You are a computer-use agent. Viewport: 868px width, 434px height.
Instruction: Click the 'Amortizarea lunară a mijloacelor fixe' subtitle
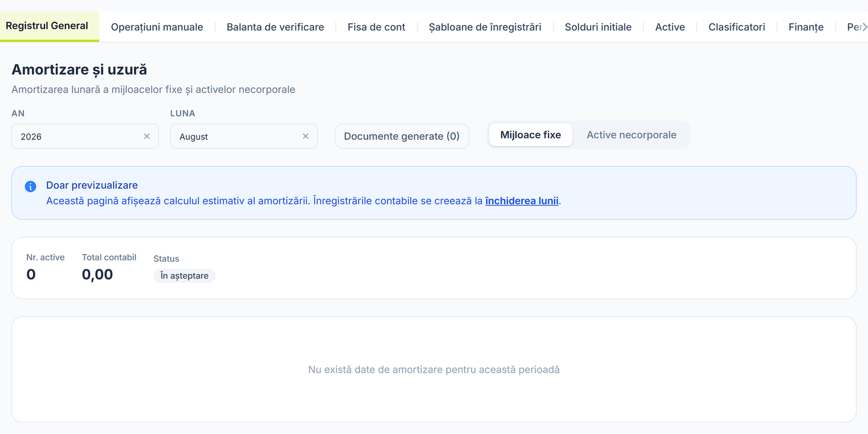click(153, 90)
